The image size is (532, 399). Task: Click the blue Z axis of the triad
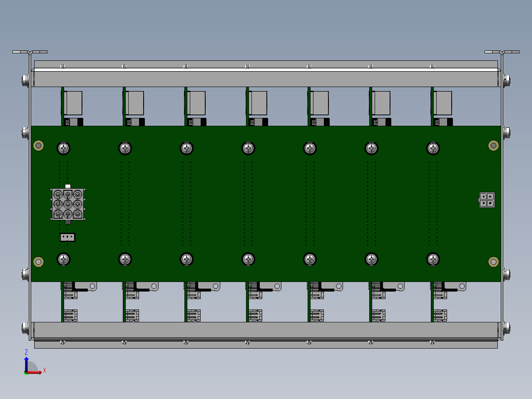click(x=26, y=364)
